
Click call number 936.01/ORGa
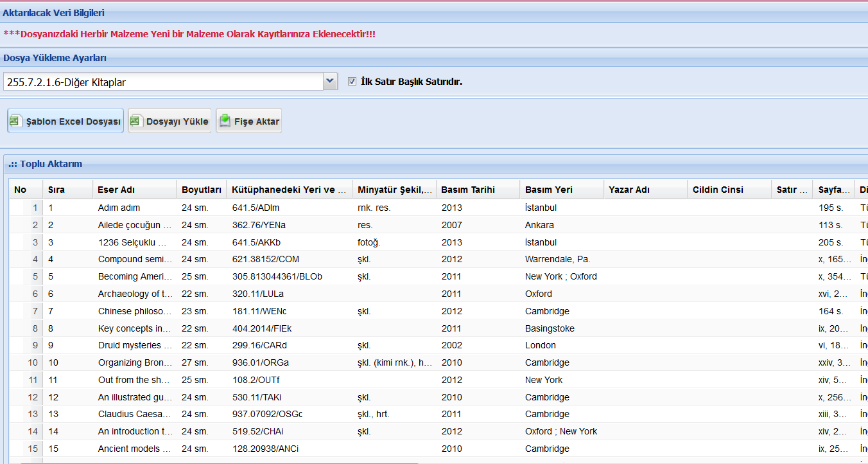tap(260, 362)
